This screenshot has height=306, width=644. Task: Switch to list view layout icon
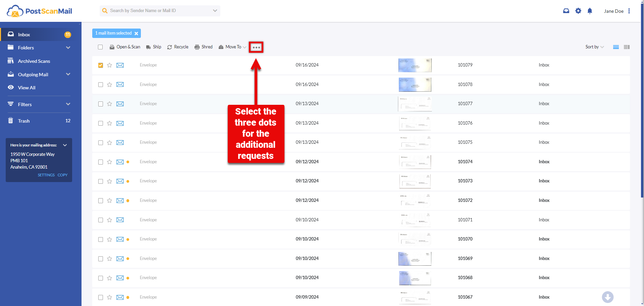click(x=616, y=47)
